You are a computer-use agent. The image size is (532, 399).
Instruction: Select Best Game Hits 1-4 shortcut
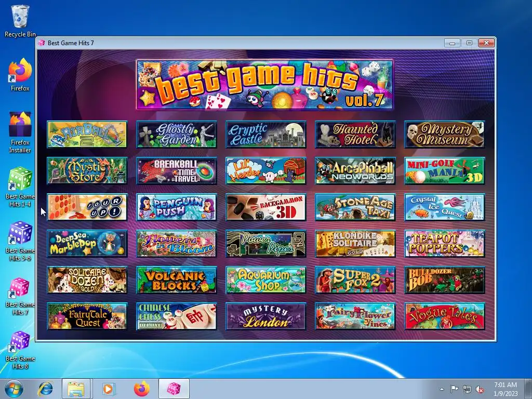pyautogui.click(x=20, y=187)
